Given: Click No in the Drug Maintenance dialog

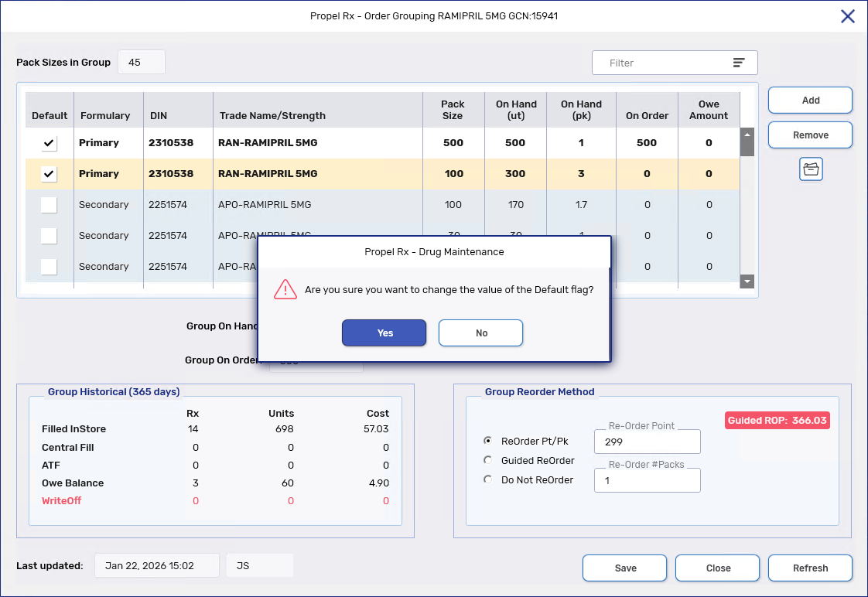Looking at the screenshot, I should [481, 333].
